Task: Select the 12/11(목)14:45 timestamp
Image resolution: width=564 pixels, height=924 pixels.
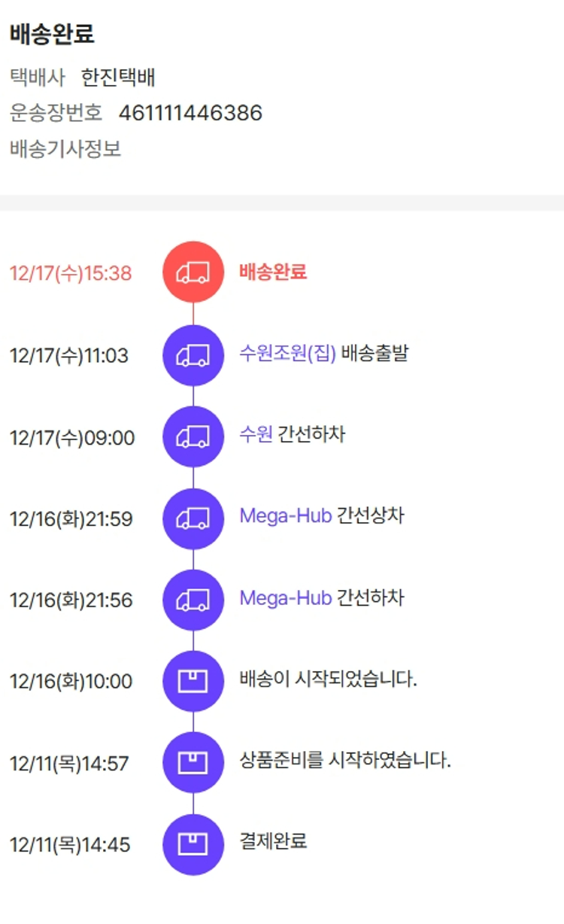Action: (x=70, y=845)
